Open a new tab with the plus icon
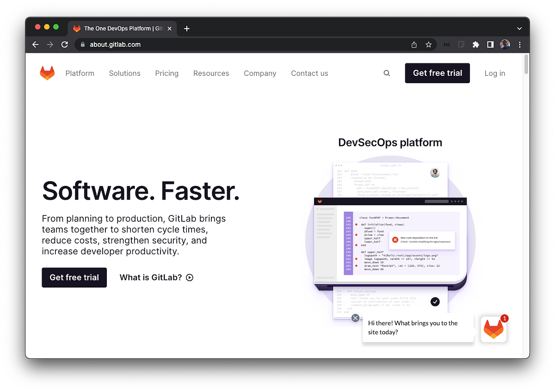This screenshot has width=555, height=392. click(x=187, y=28)
